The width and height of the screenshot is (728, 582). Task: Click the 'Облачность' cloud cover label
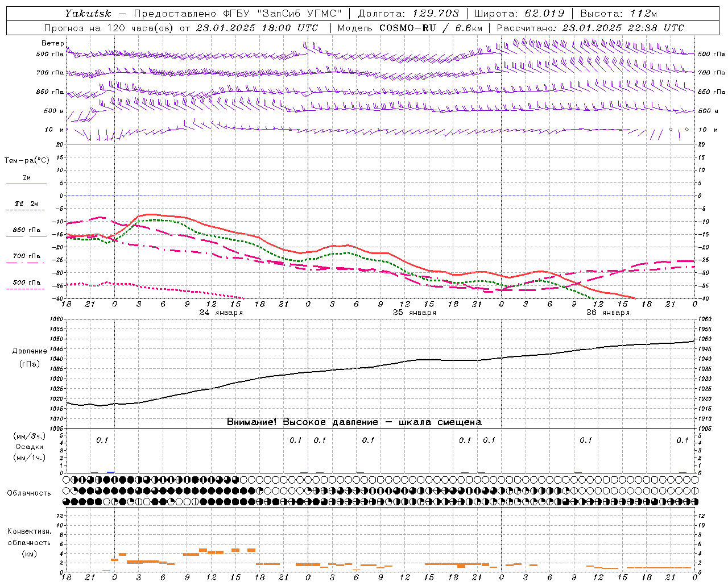29,493
